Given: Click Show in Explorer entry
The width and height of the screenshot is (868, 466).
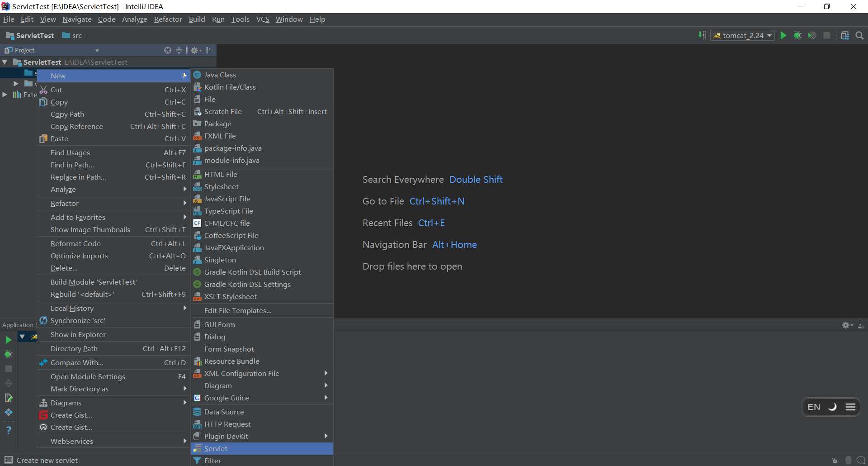Looking at the screenshot, I should click(113, 334).
